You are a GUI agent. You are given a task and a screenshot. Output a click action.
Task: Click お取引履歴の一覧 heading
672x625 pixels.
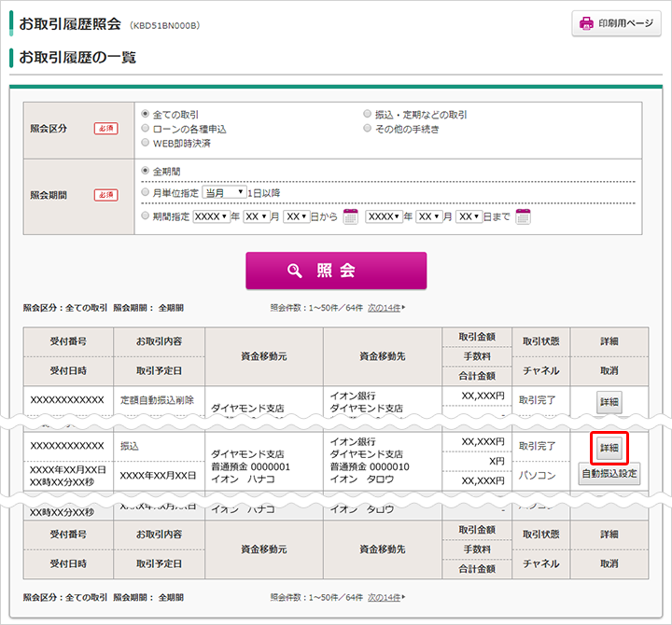click(77, 57)
